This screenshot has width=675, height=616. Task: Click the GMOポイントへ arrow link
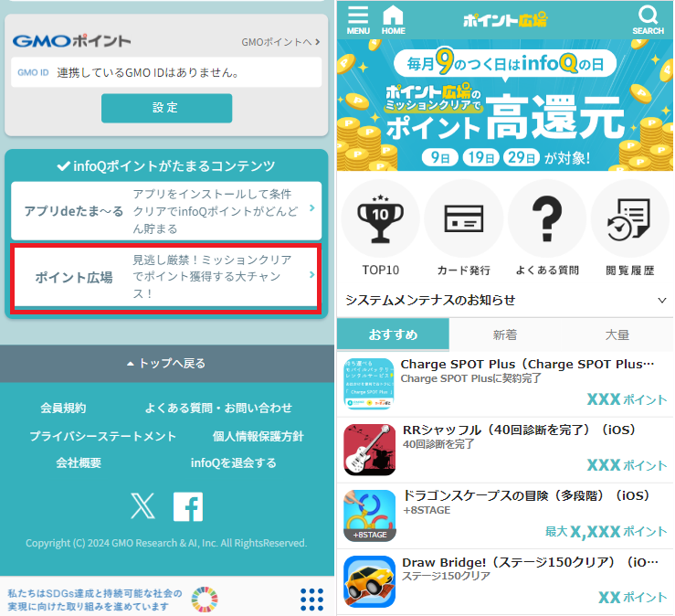(x=280, y=42)
